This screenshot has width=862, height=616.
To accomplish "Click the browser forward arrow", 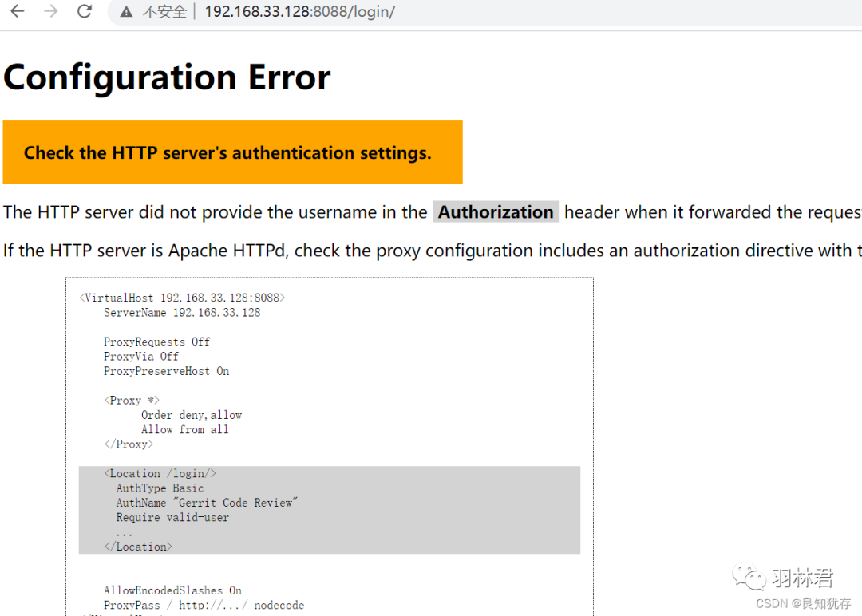I will tap(50, 11).
